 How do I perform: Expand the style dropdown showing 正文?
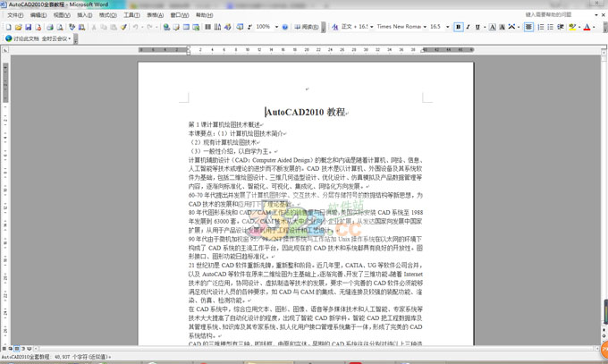coord(371,27)
